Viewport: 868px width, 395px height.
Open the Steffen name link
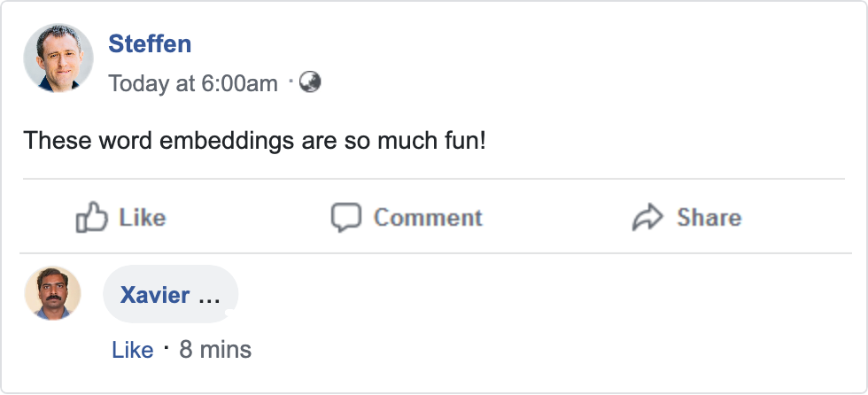click(150, 43)
